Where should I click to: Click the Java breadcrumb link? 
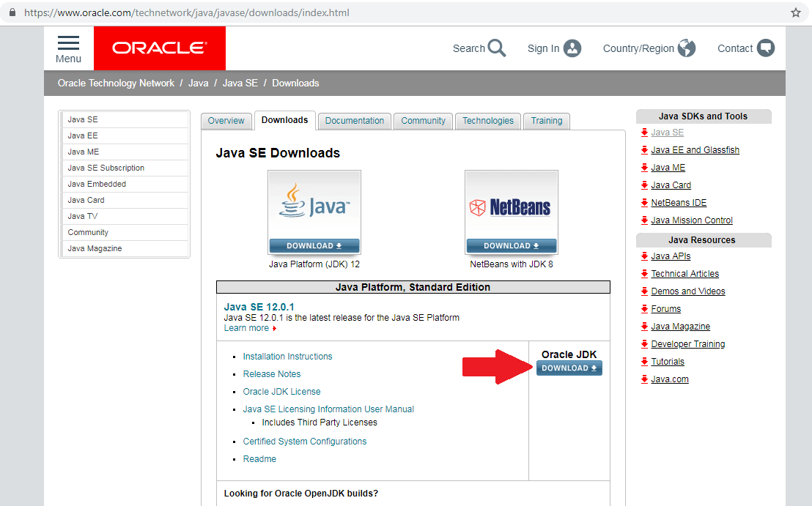199,83
